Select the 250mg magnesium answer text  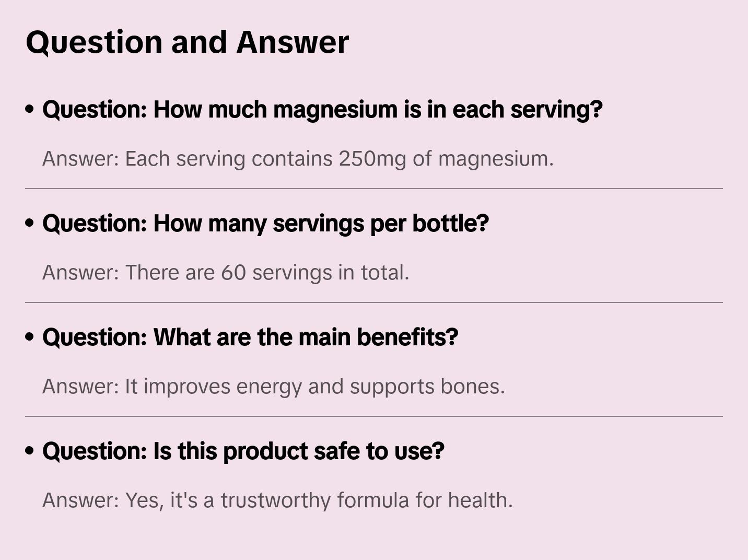tap(298, 159)
